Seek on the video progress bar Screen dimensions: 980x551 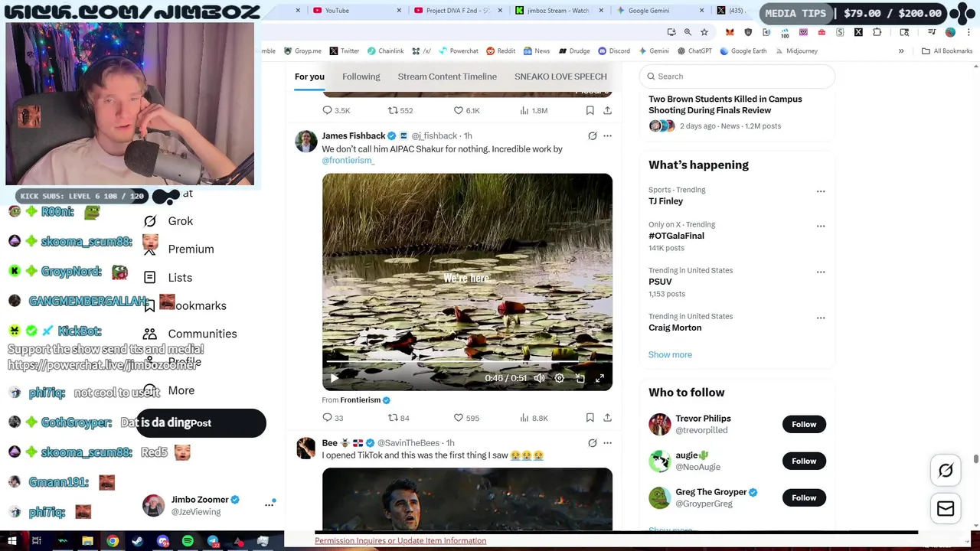pyautogui.click(x=467, y=361)
